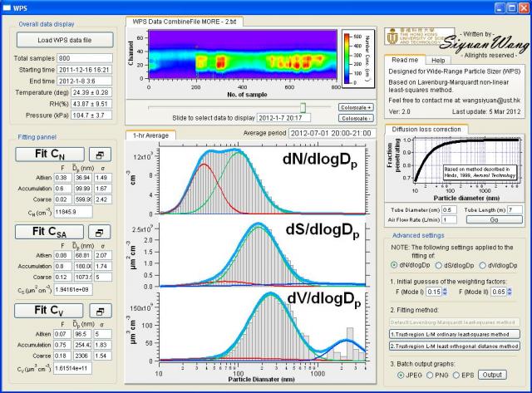Select the dS/dlogDp fitting radio button

(438, 265)
